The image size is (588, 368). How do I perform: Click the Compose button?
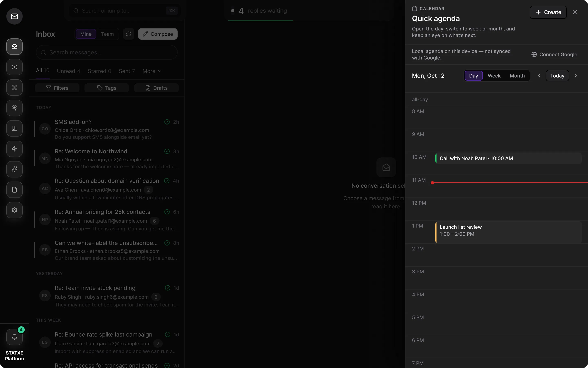coord(158,34)
